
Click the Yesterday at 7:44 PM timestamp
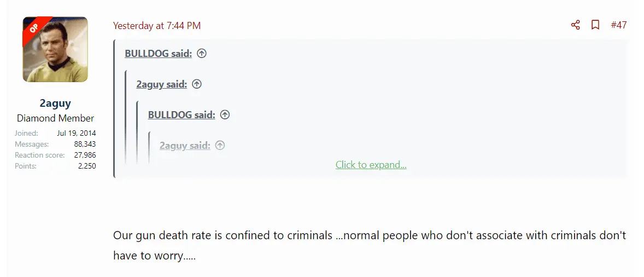pos(157,26)
